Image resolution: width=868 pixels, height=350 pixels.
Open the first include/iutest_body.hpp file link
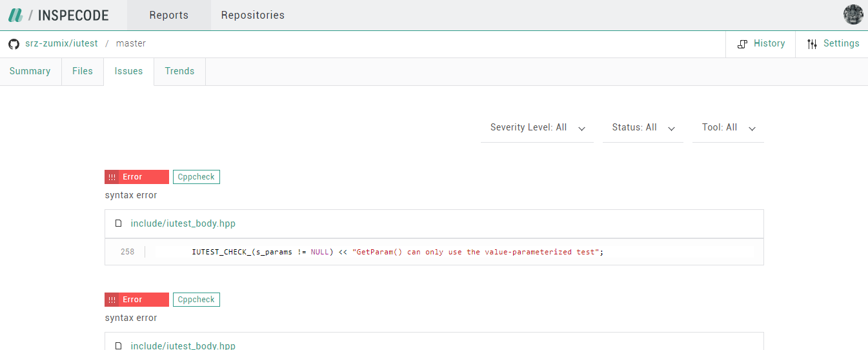[183, 224]
